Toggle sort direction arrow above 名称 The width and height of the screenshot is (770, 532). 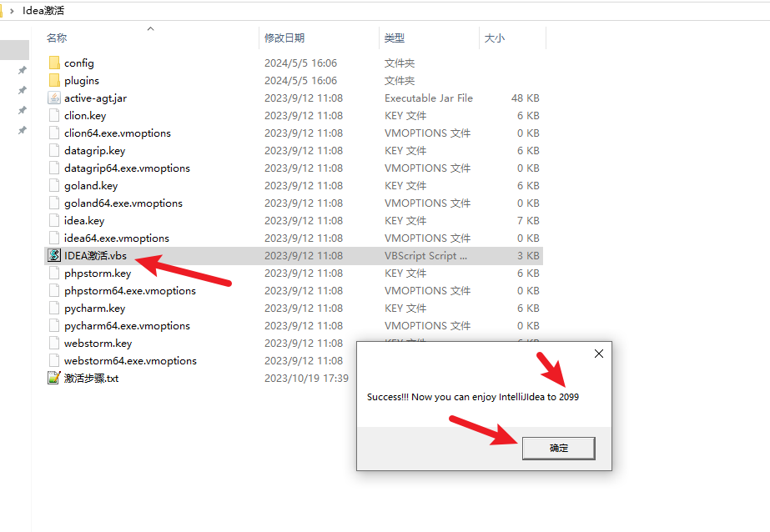tap(151, 28)
